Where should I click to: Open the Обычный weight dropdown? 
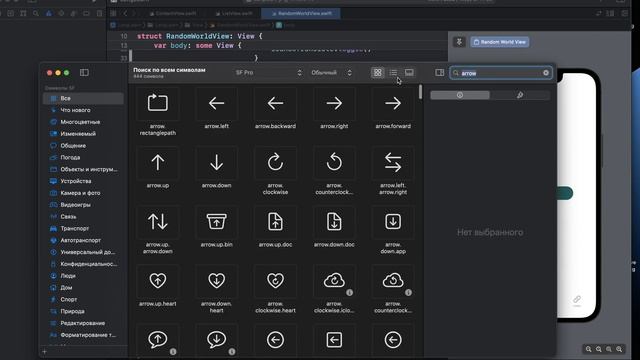(331, 73)
